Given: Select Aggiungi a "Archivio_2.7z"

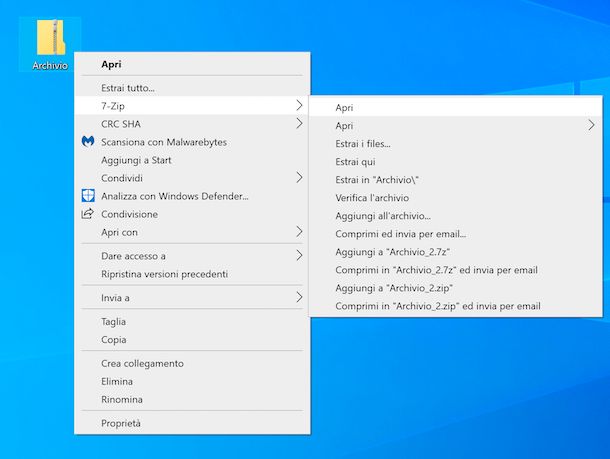Looking at the screenshot, I should point(456,252).
